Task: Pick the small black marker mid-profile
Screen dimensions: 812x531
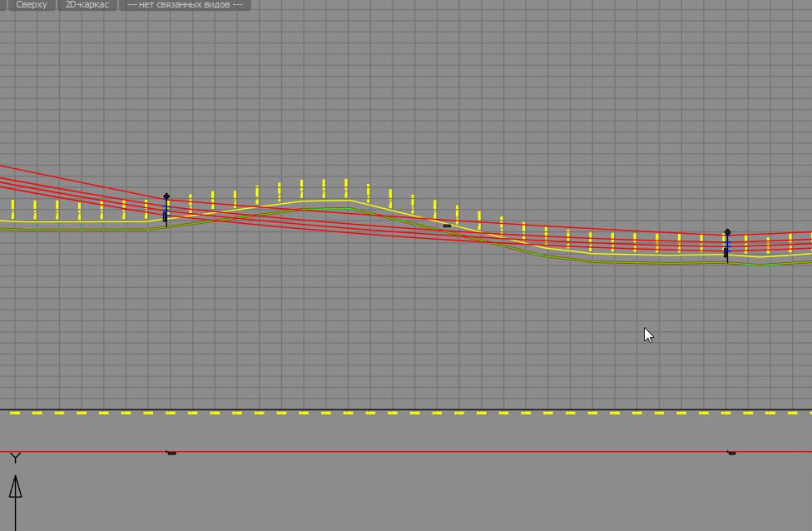Action: [x=447, y=226]
